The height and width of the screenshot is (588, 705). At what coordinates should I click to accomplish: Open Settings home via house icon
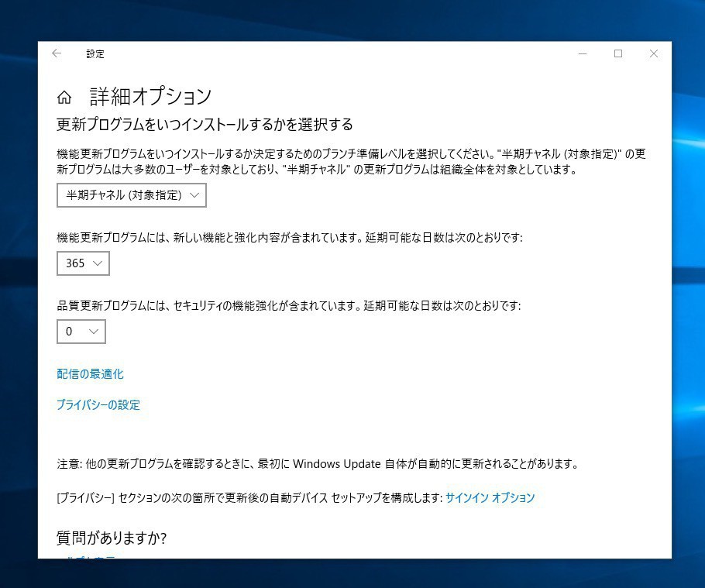[x=64, y=97]
